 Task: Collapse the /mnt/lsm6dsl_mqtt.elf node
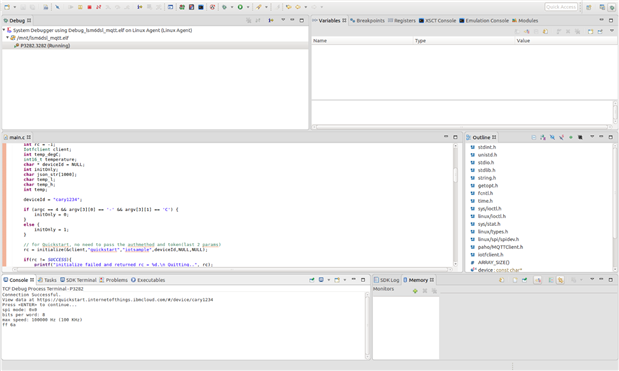(x=8, y=38)
